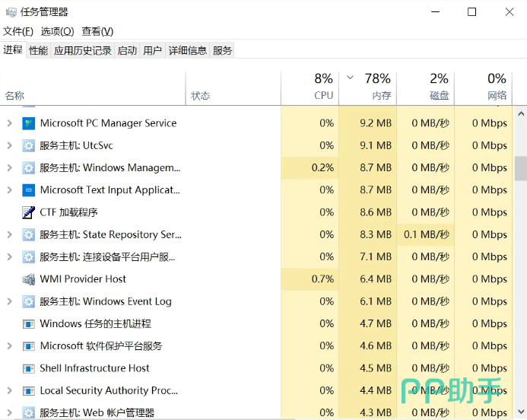
Task: Expand 服务主机: Windows Management row
Action: pyautogui.click(x=10, y=168)
